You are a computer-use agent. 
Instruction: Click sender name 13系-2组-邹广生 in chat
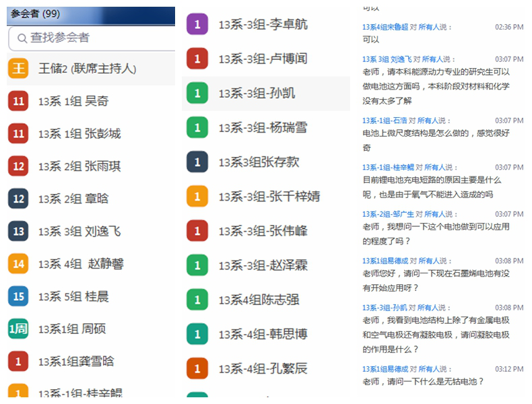[x=388, y=214]
